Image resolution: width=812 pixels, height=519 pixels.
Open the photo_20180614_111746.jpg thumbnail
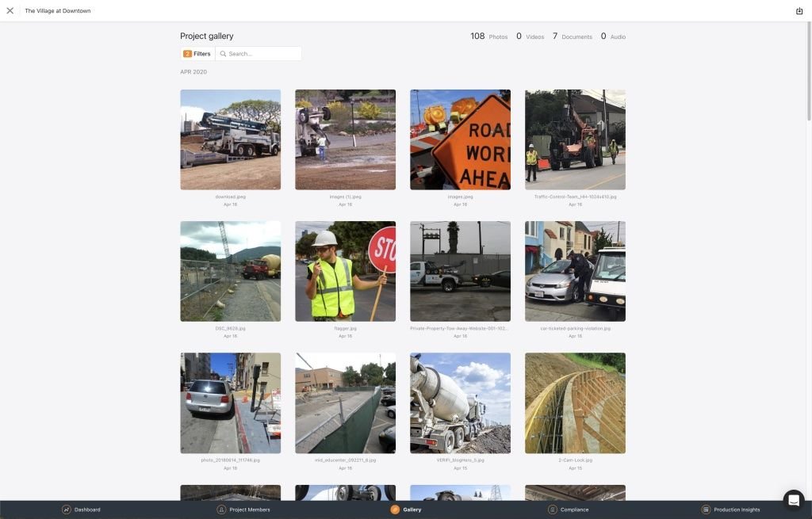[x=231, y=403]
